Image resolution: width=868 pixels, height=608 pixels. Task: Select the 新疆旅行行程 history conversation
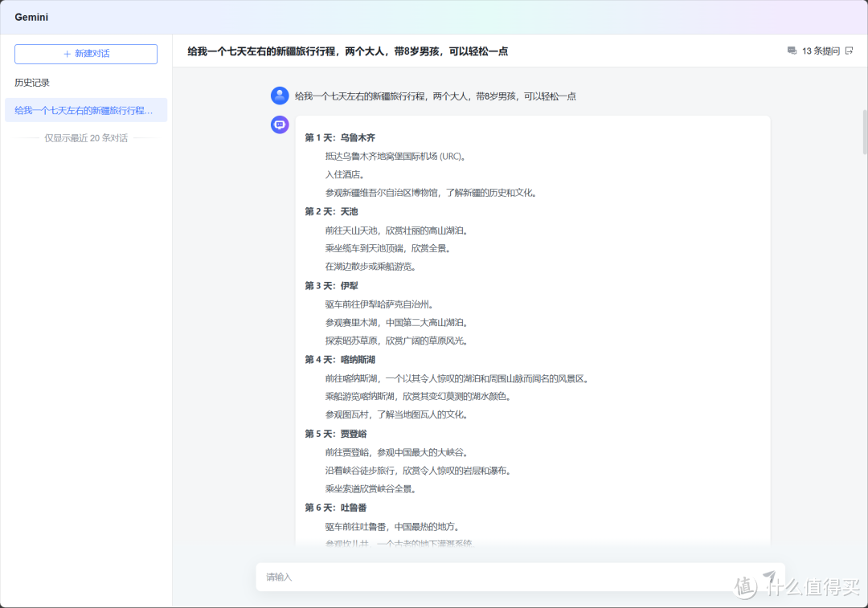[86, 110]
